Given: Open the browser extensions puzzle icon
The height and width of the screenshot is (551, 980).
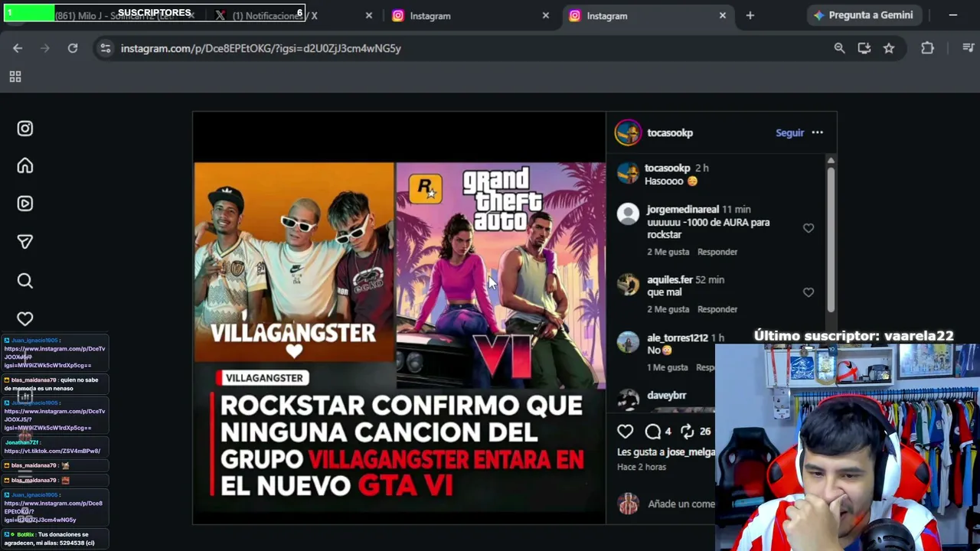Looking at the screenshot, I should click(927, 48).
